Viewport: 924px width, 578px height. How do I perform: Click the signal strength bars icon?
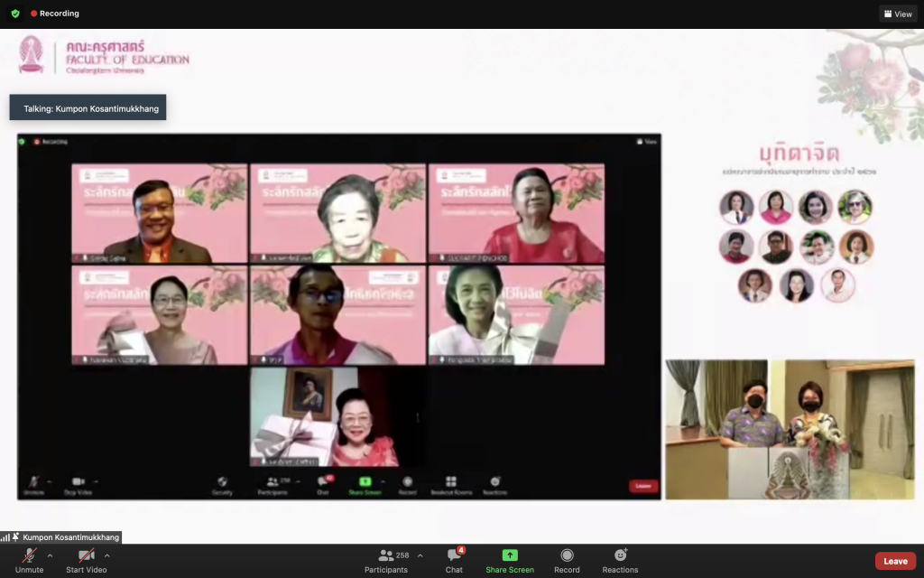5,537
